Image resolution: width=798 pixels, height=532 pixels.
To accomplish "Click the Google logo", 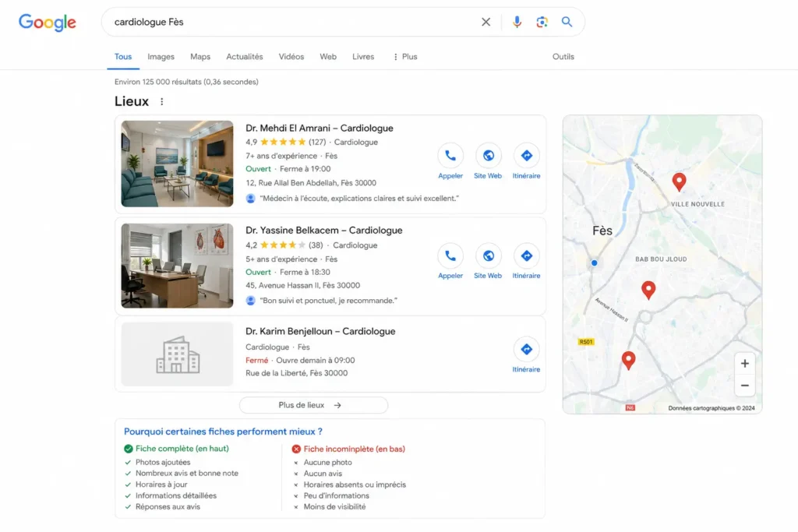I will 48,22.
